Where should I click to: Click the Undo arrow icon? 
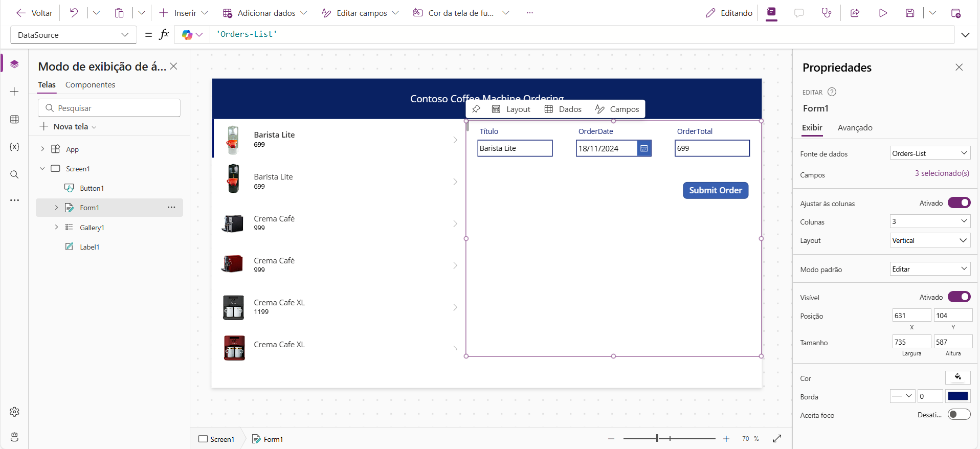point(74,13)
